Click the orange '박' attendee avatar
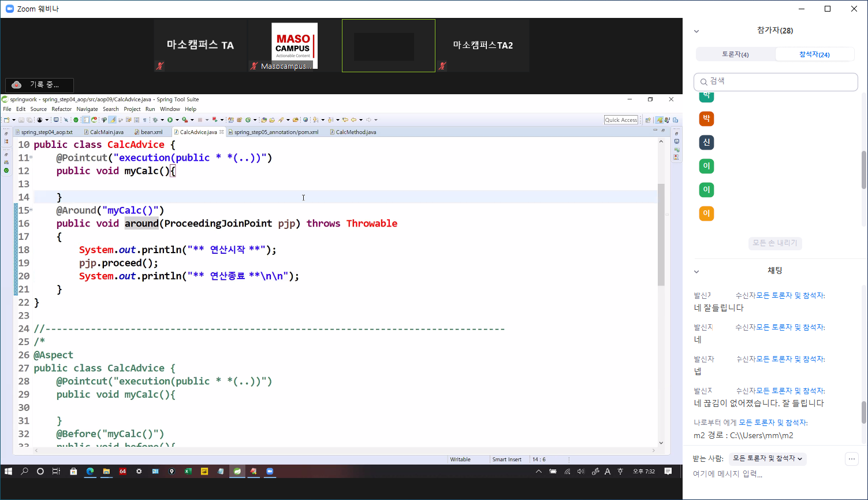 [x=706, y=118]
